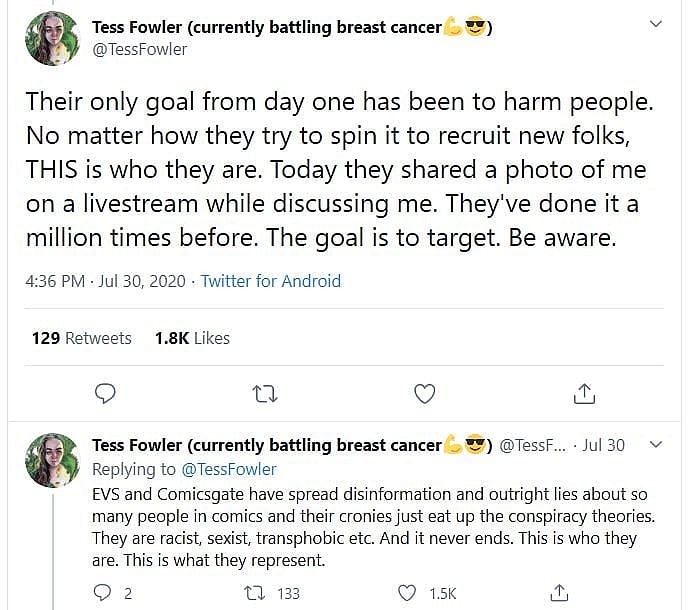This screenshot has height=610, width=689.
Task: Share the EVS and Comicsgate reply
Action: tap(560, 593)
